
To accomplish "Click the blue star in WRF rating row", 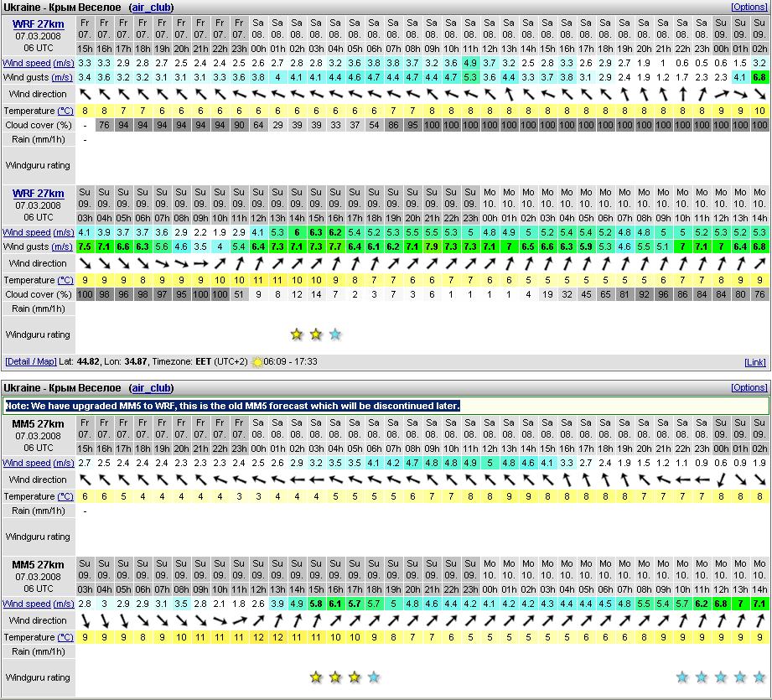I will point(335,334).
